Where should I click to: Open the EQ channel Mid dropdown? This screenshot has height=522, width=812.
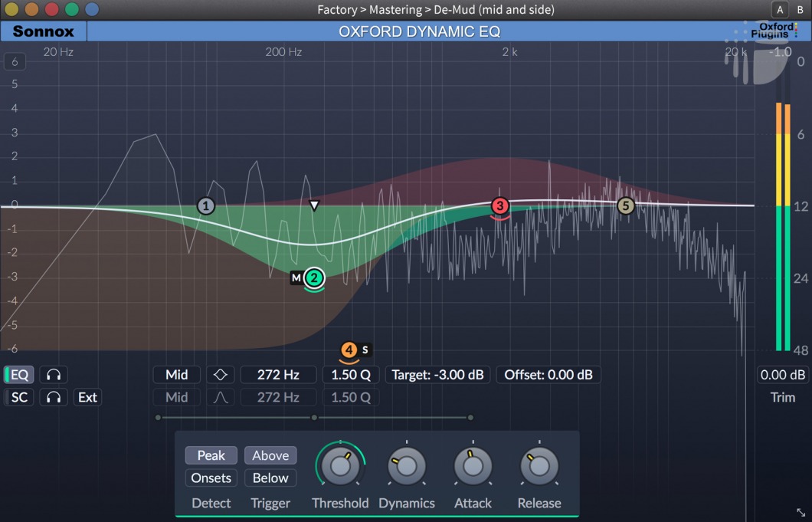[x=177, y=375]
